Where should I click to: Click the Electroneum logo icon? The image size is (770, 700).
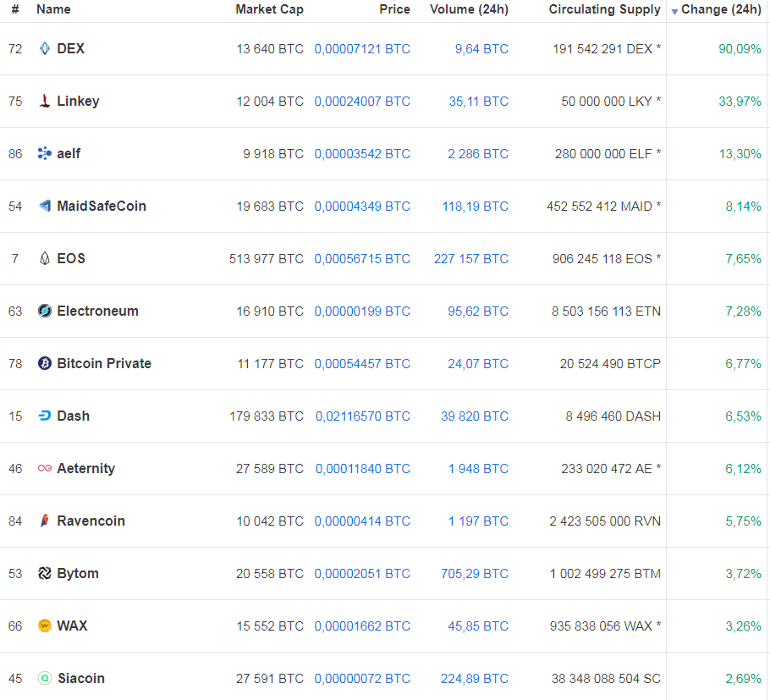point(45,311)
